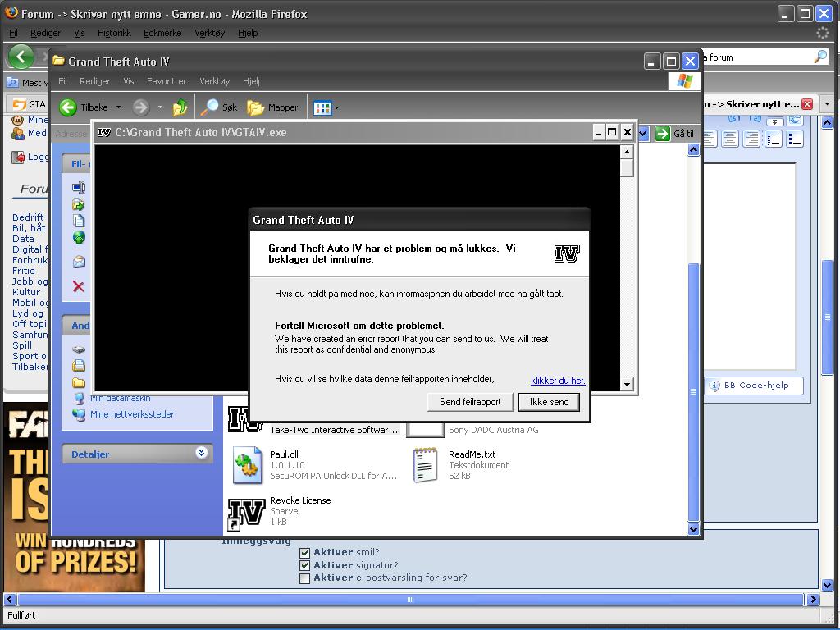Click the Fullført status bar text
Viewport: 840px width, 630px height.
(21, 615)
